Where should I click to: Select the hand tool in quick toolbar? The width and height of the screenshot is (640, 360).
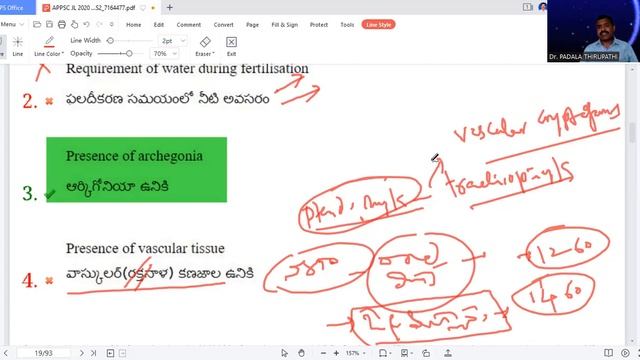[74, 24]
